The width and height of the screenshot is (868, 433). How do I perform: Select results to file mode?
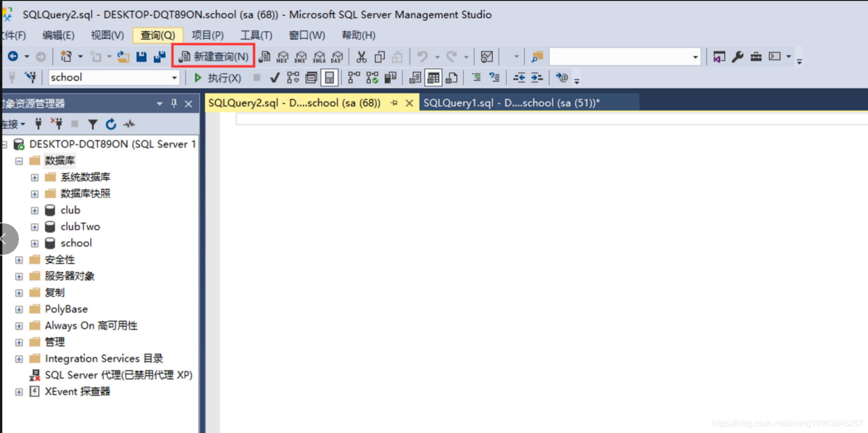451,78
